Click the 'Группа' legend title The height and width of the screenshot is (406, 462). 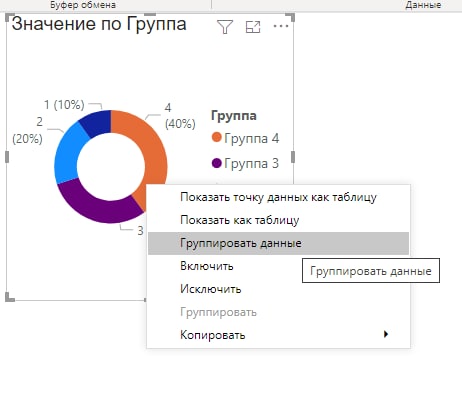pyautogui.click(x=234, y=116)
